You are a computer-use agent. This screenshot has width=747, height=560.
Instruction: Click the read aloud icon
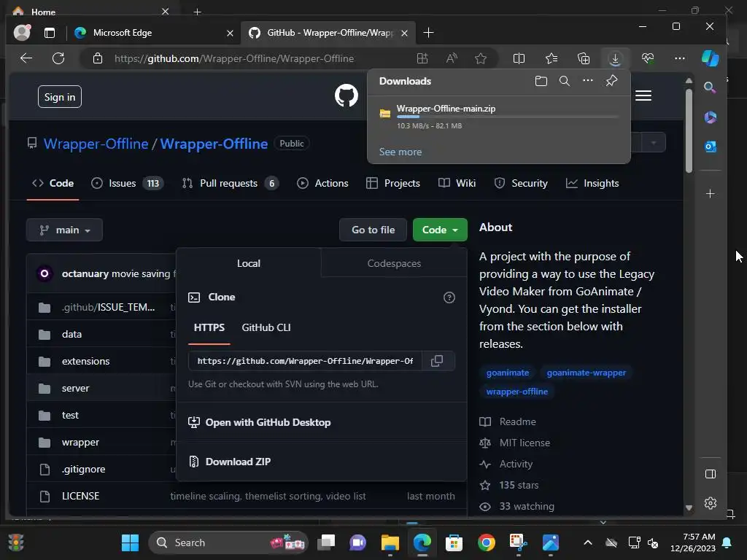click(x=452, y=58)
